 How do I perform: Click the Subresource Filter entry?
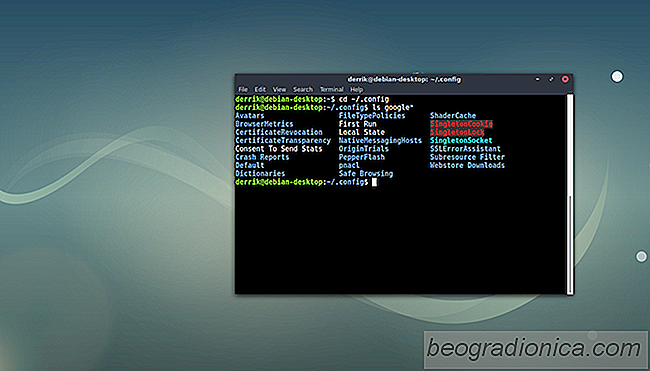point(467,157)
